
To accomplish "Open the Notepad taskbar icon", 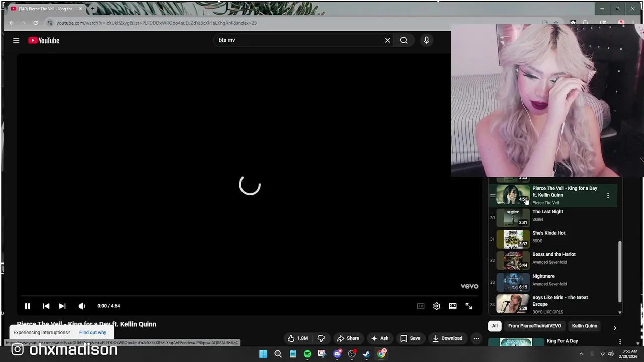I will (x=292, y=354).
